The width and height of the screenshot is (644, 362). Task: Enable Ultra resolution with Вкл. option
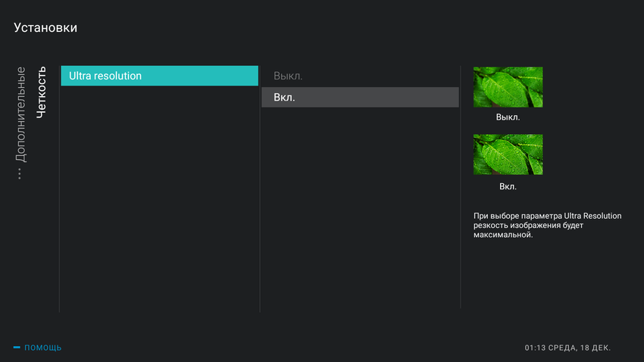point(360,97)
